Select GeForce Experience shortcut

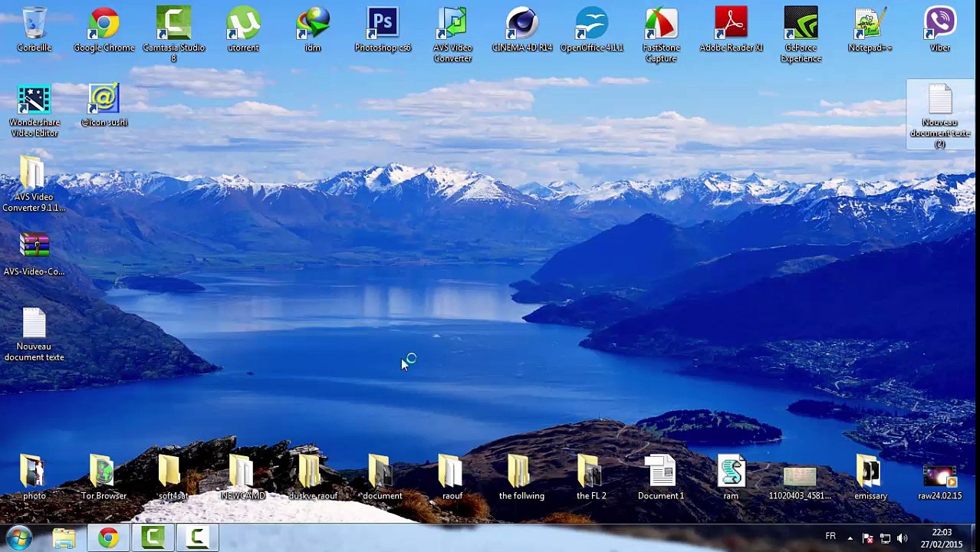[801, 34]
